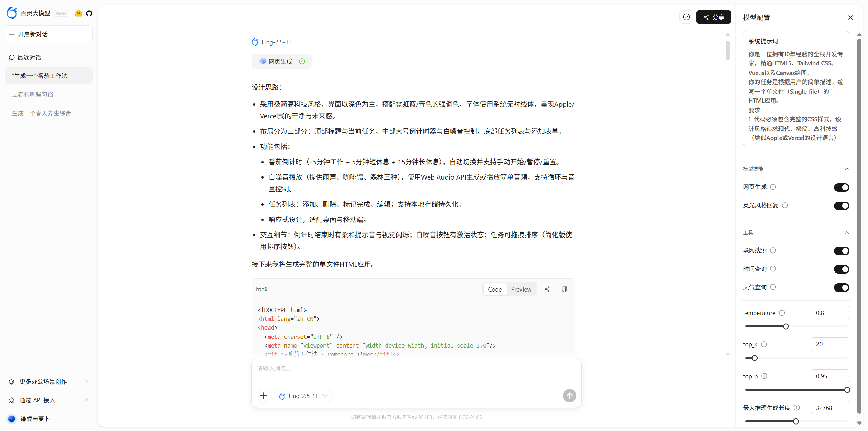Click the 分享 share button
This screenshot has width=868, height=431.
[x=713, y=17]
